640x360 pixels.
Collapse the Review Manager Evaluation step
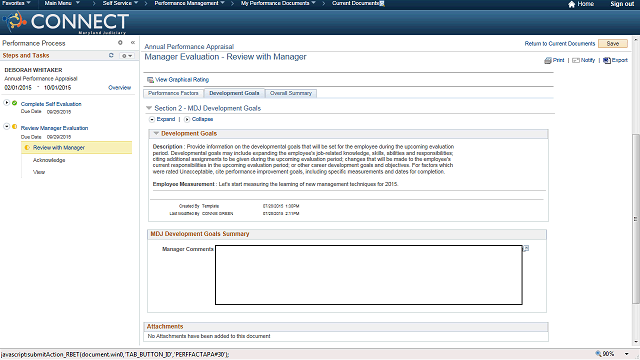click(7, 126)
